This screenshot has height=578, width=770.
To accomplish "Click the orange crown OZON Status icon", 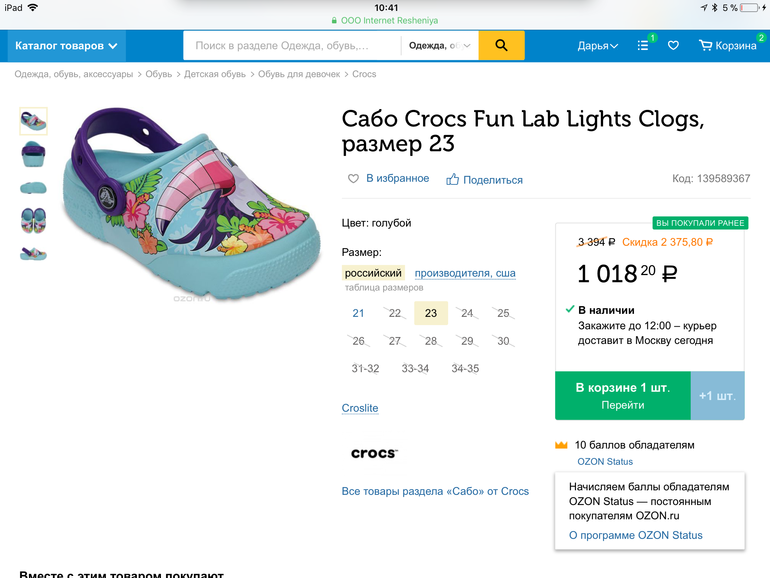I will (561, 445).
